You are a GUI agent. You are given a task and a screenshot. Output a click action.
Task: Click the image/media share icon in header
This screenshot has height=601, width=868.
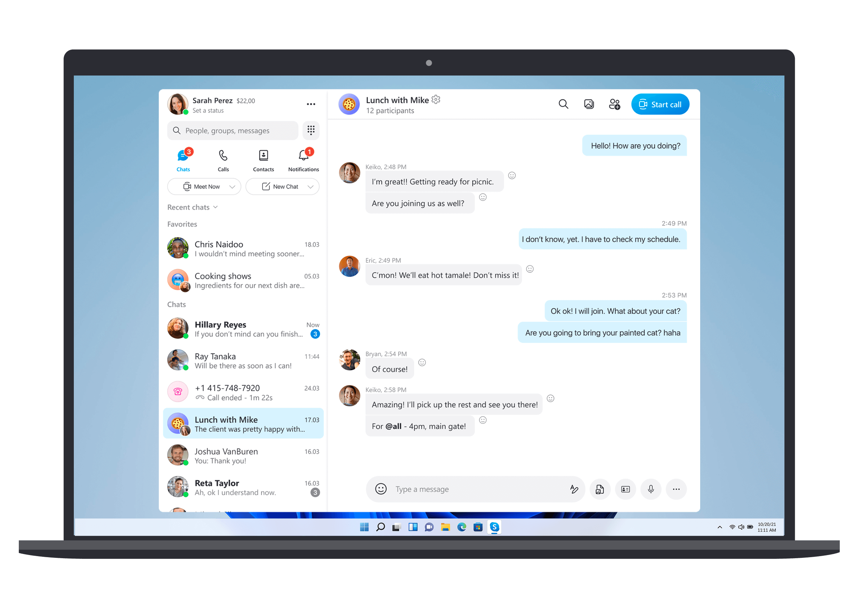coord(589,104)
